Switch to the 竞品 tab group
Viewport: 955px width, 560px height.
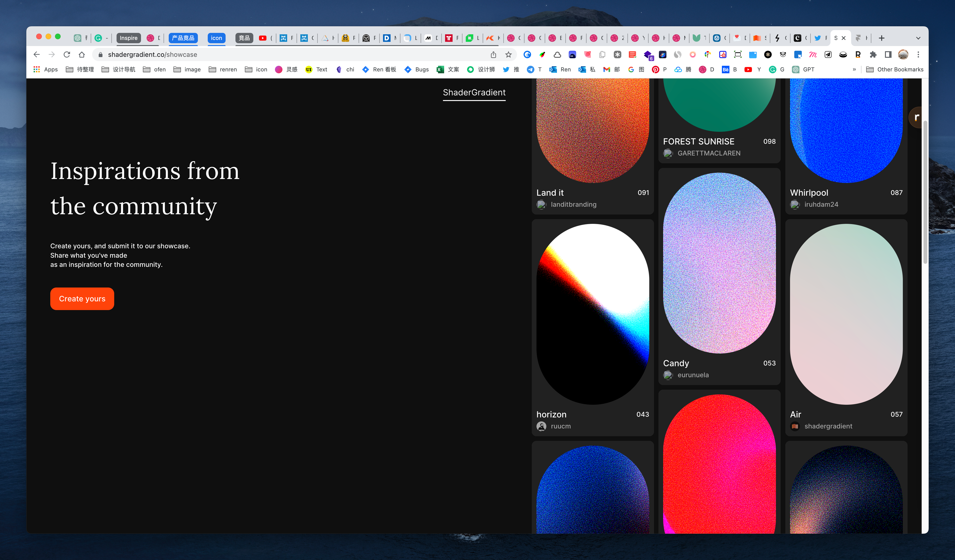pos(244,38)
